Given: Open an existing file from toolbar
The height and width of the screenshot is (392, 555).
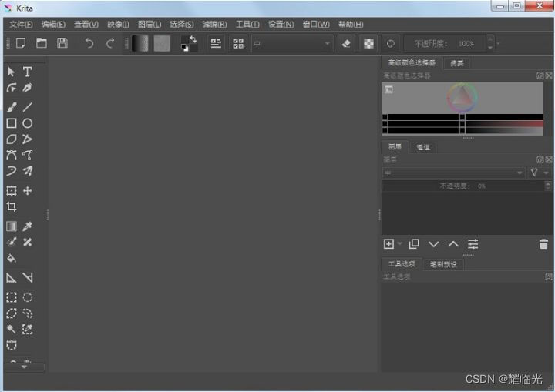Looking at the screenshot, I should (42, 43).
